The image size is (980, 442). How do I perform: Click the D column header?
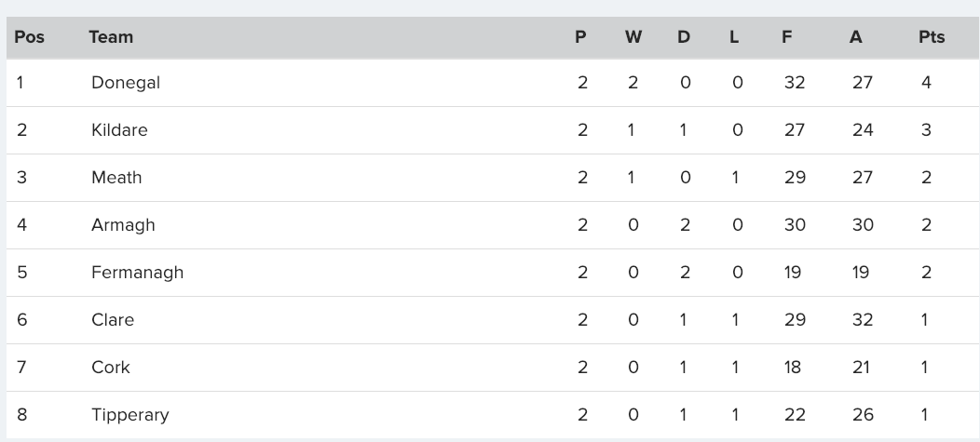click(x=684, y=37)
